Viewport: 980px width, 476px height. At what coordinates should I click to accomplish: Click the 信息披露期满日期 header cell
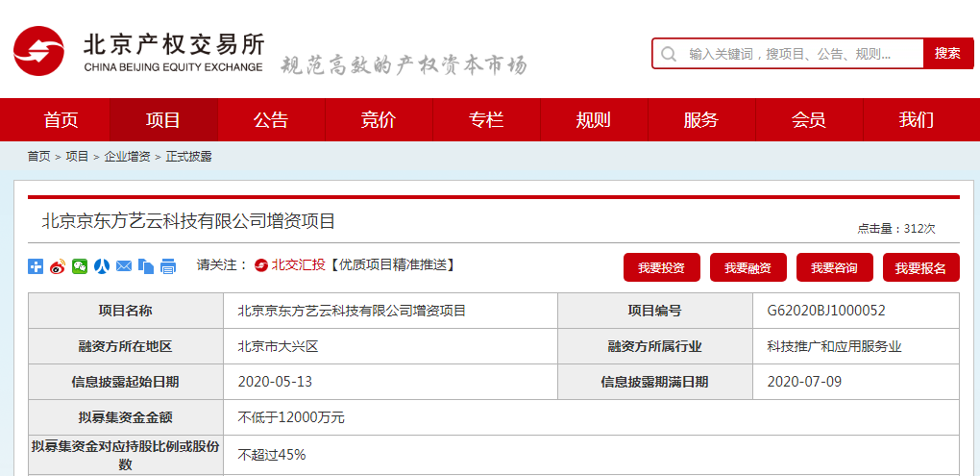tap(655, 382)
